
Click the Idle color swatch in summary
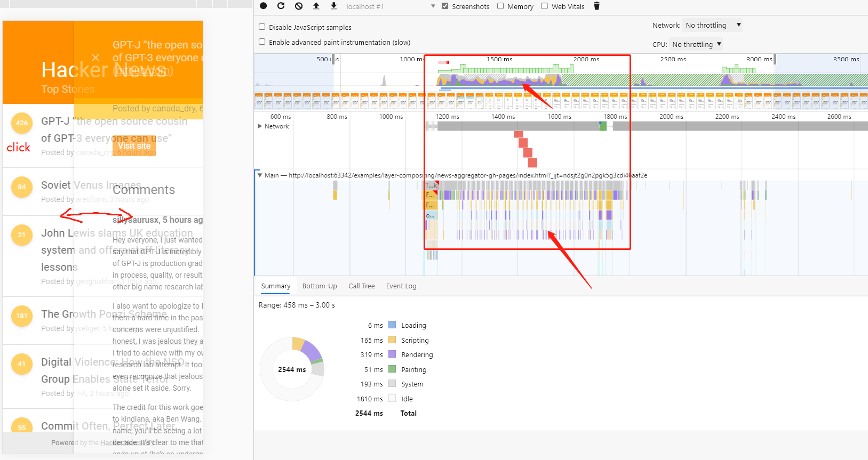[392, 399]
